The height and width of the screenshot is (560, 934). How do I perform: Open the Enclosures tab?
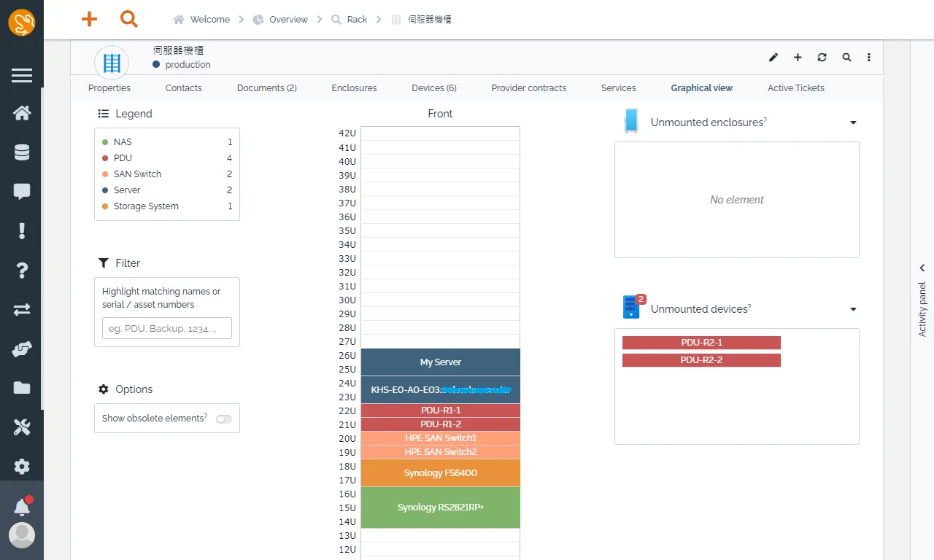[x=354, y=88]
